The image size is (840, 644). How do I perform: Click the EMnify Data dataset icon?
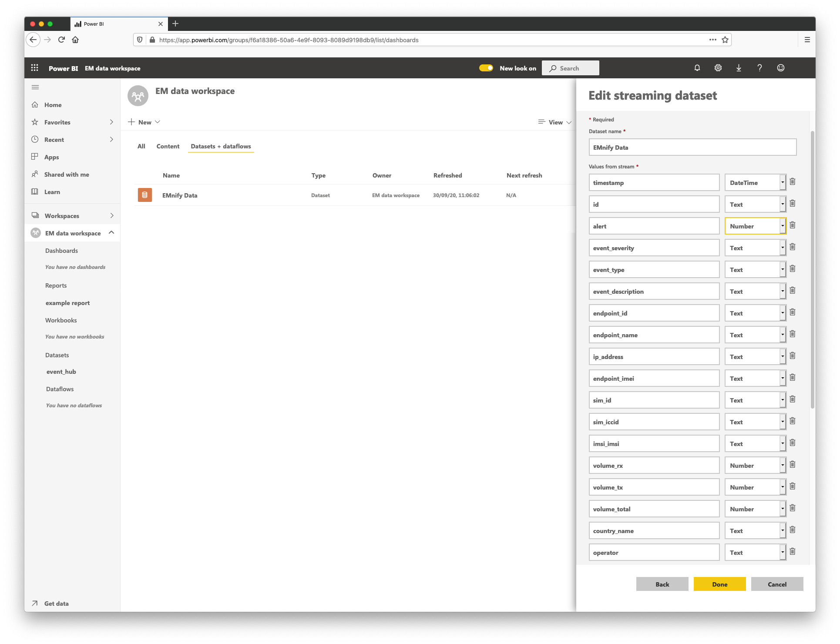coord(145,195)
